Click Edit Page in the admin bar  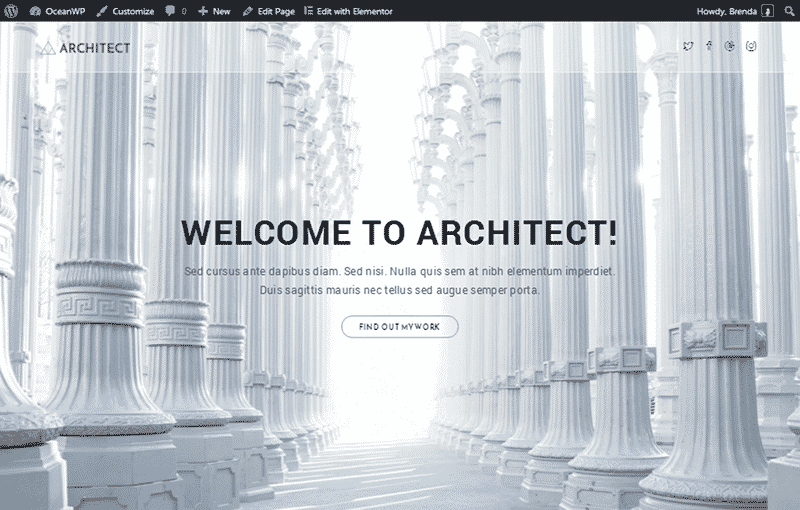pos(269,11)
